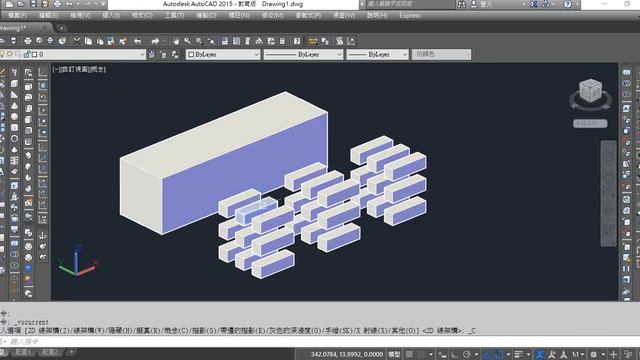This screenshot has height=360, width=640.
Task: Switch to the first layout tab
Action: coord(23,352)
